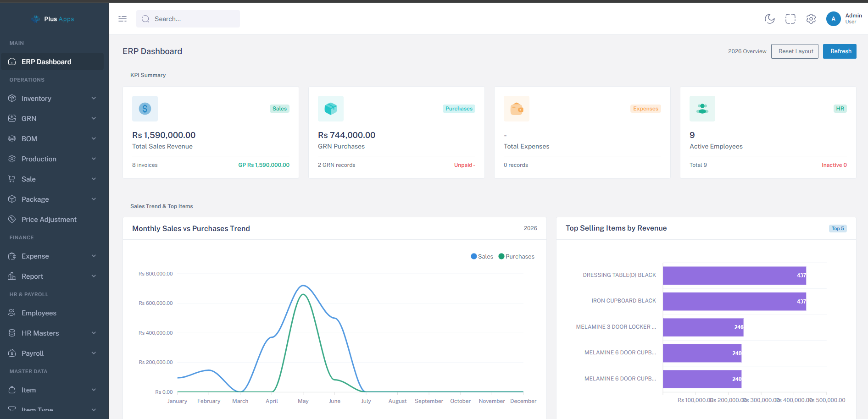This screenshot has width=868, height=419.
Task: Click the Report chart icon
Action: (x=12, y=276)
